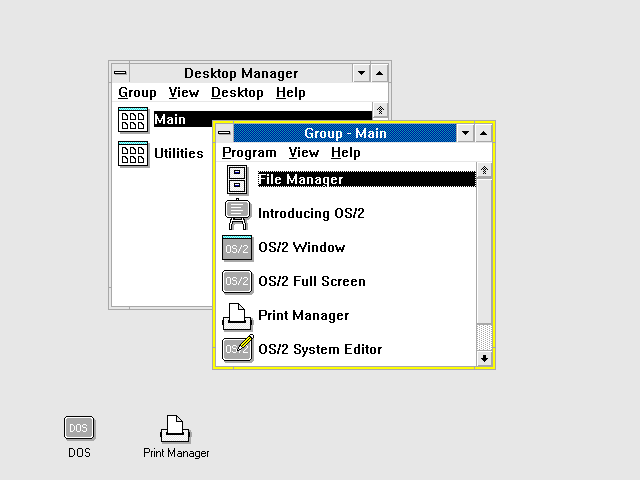This screenshot has width=640, height=480.
Task: Select the Utilities group in Desktop Manager
Action: 160,154
